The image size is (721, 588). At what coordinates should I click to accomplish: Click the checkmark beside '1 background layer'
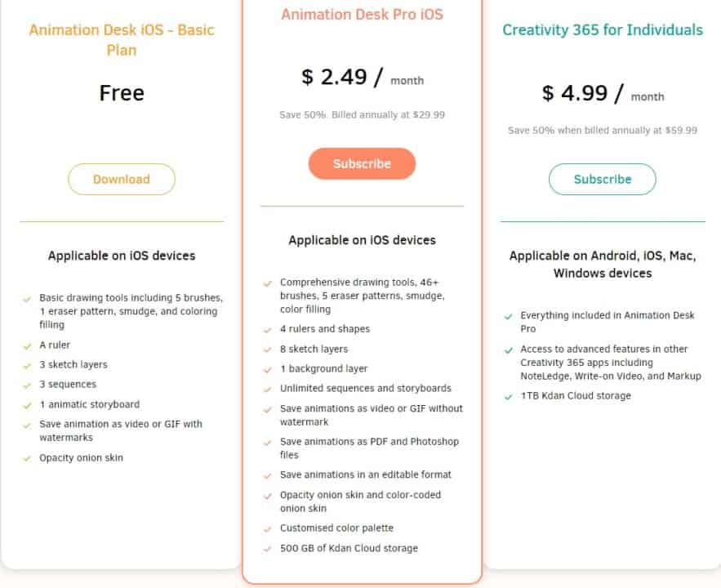[267, 368]
